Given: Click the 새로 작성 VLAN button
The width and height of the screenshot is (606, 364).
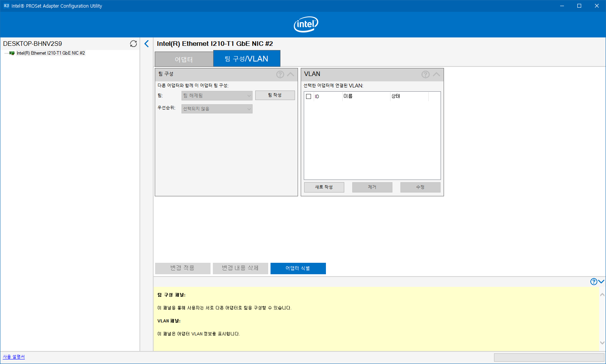Looking at the screenshot, I should pyautogui.click(x=324, y=187).
